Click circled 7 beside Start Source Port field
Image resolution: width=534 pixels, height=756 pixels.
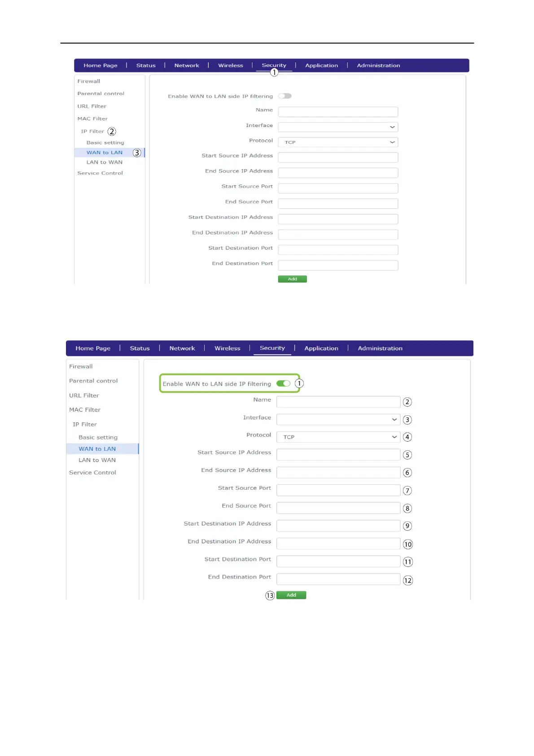407,491
